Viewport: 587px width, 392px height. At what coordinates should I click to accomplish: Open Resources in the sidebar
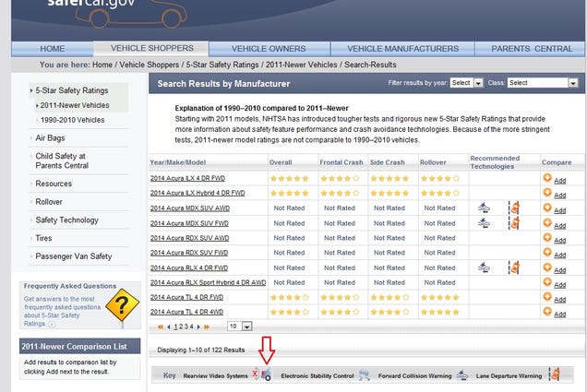(x=54, y=184)
